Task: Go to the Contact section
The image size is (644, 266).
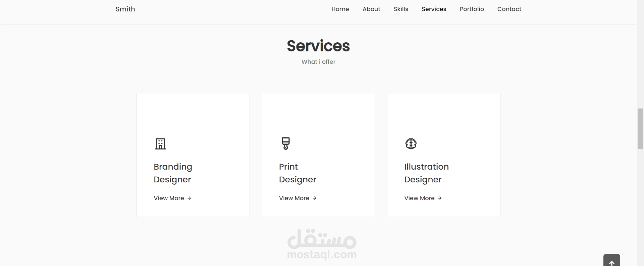Action: tap(509, 9)
